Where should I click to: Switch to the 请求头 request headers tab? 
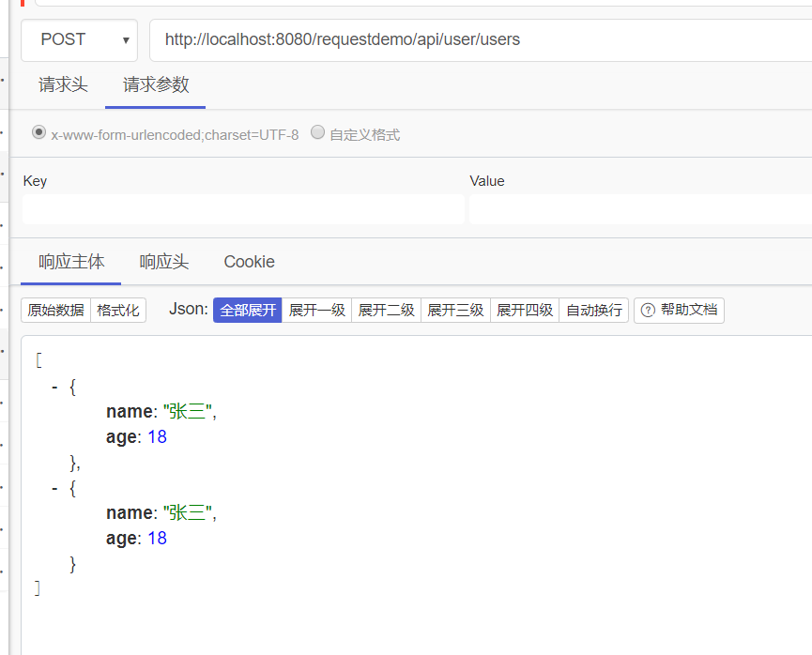62,84
